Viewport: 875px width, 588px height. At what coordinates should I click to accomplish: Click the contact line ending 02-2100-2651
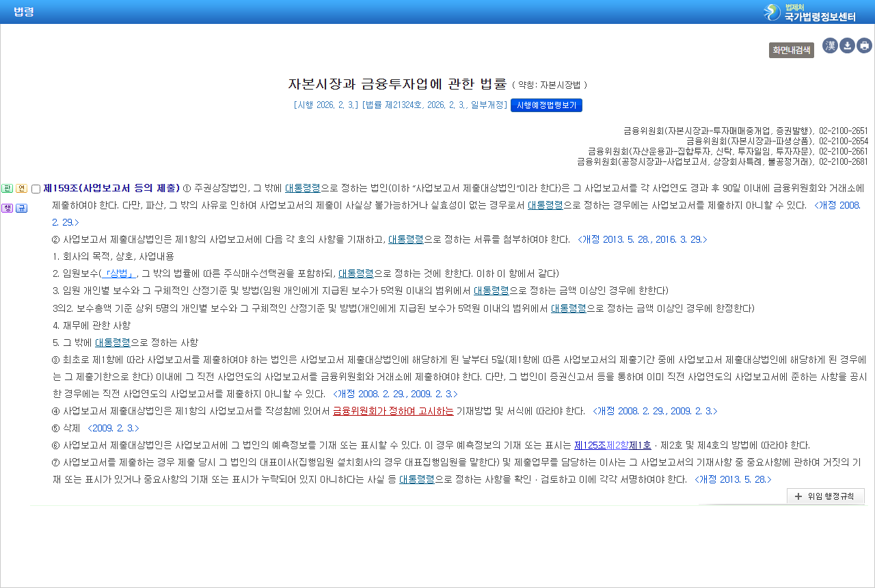pos(746,130)
